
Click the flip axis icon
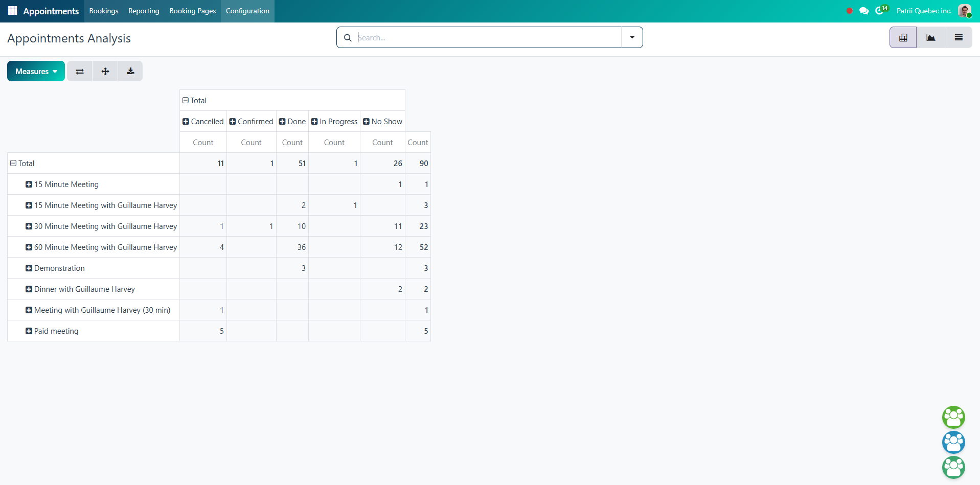pyautogui.click(x=80, y=72)
